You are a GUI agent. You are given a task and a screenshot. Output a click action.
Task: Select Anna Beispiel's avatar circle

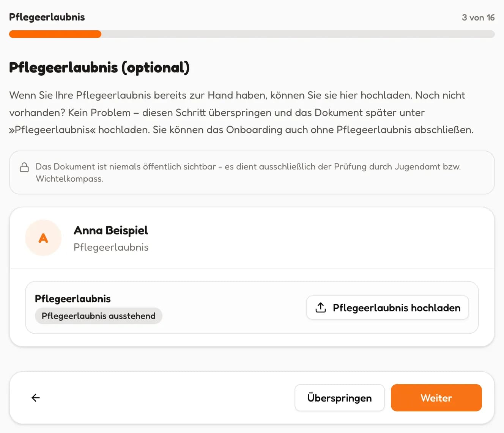pos(43,238)
